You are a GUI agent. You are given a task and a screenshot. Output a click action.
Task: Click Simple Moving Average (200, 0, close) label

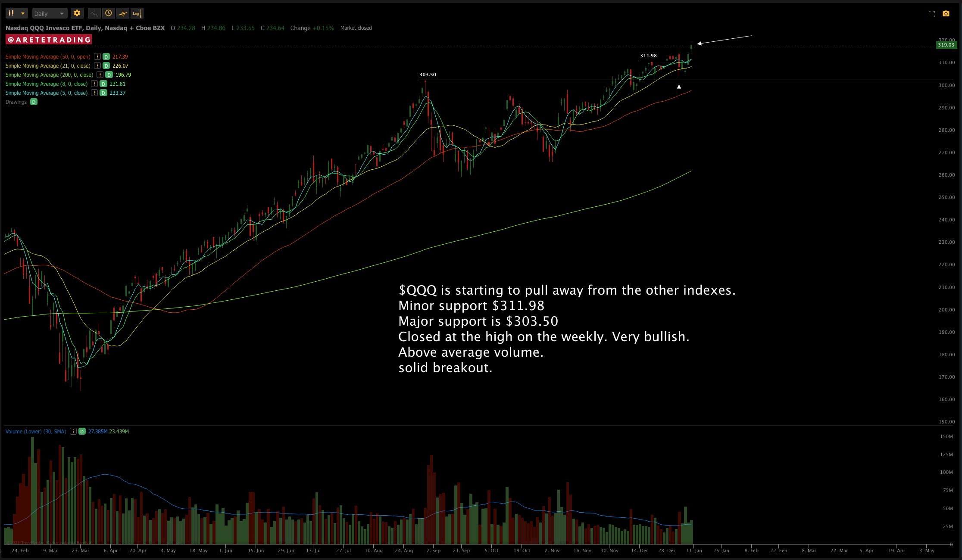point(49,75)
